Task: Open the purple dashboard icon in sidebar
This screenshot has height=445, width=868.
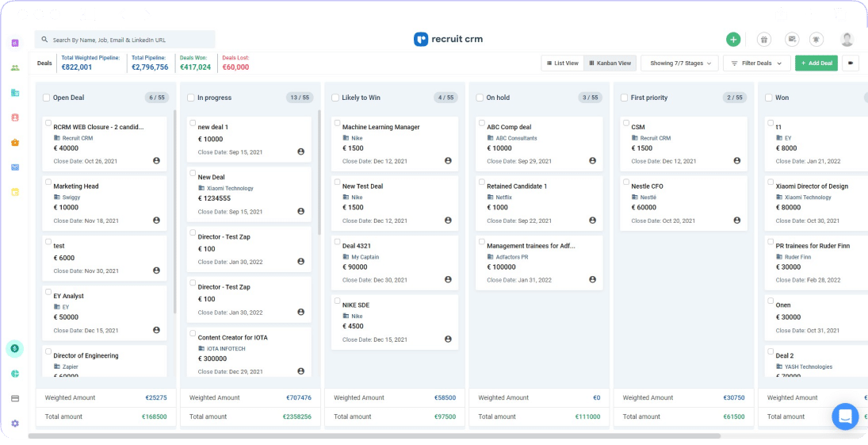Action: point(15,43)
